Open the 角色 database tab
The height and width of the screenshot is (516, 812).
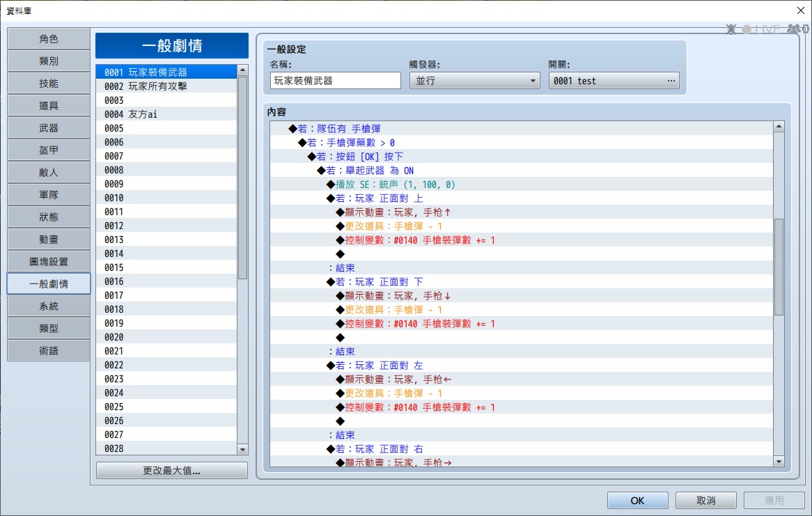[49, 39]
